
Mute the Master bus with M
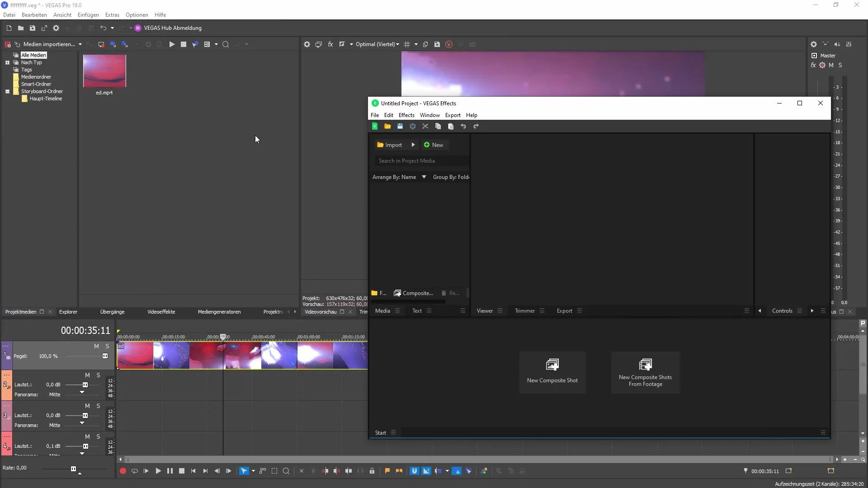831,65
